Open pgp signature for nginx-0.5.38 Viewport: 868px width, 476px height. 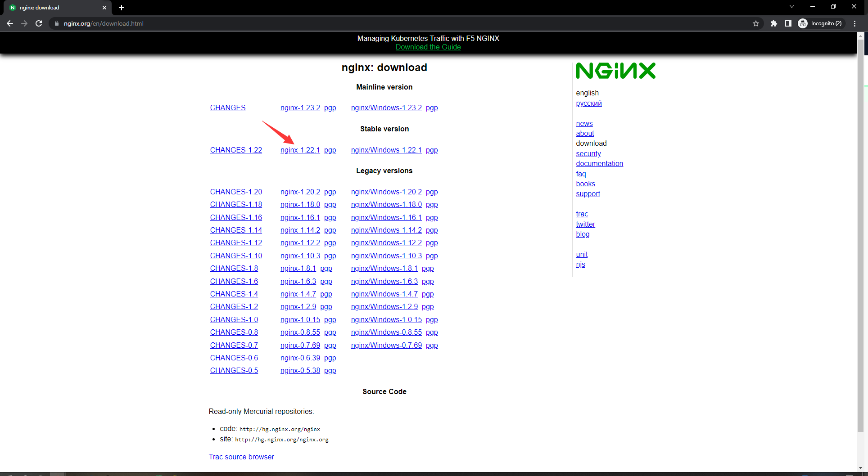[x=330, y=370]
